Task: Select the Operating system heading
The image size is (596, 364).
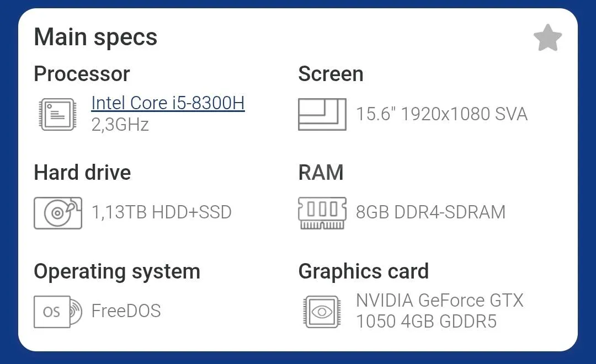Action: coord(116,272)
